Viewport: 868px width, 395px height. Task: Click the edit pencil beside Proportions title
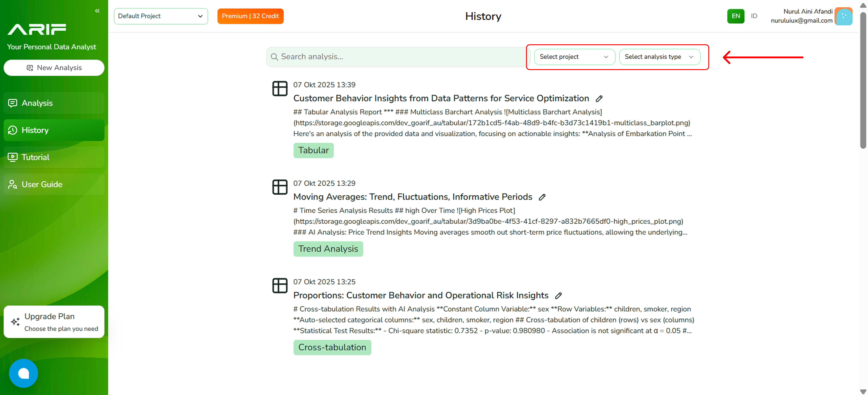558,296
